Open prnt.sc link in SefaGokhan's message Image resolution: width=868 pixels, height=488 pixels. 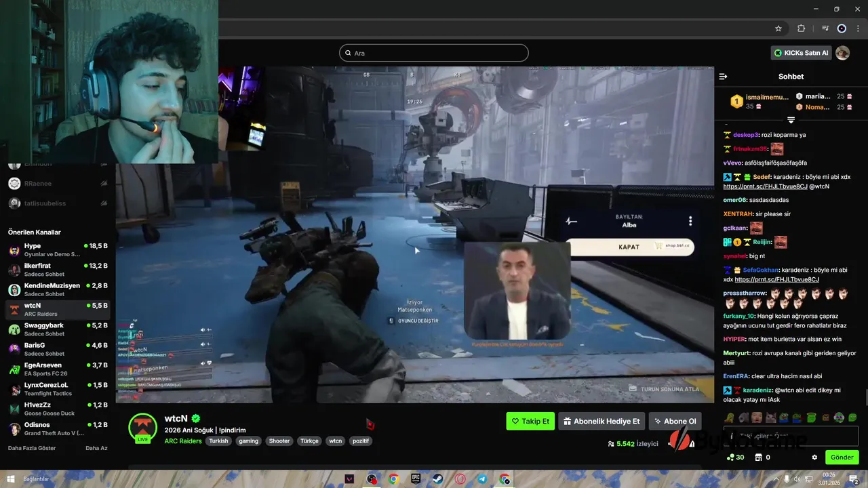click(776, 279)
